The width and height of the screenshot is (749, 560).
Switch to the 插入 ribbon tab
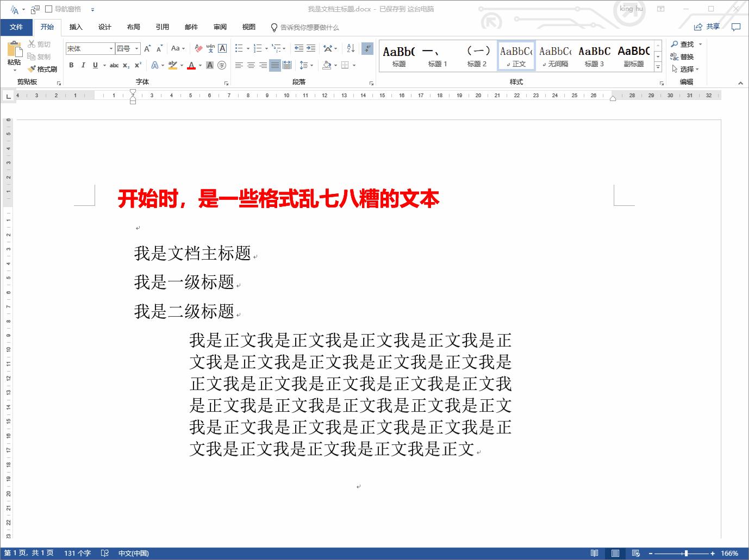76,27
